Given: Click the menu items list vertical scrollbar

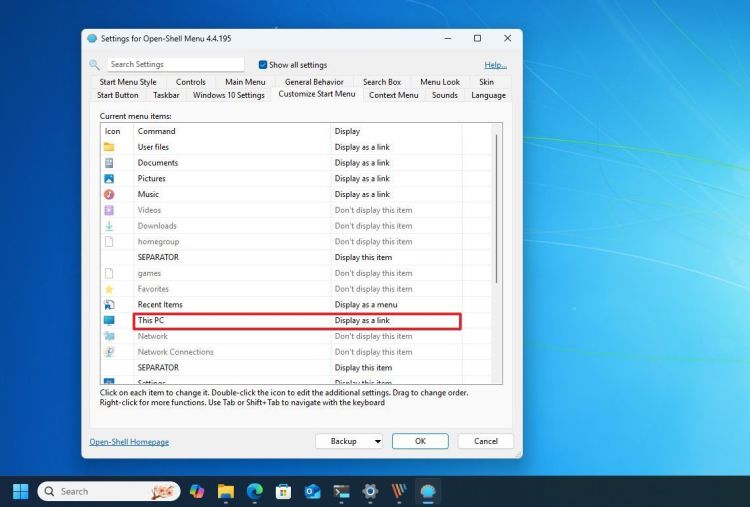Looking at the screenshot, I should (x=496, y=210).
